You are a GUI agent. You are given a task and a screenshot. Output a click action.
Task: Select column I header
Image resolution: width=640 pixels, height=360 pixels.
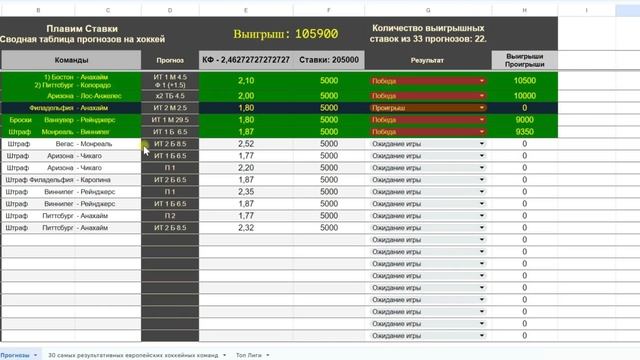(587, 10)
